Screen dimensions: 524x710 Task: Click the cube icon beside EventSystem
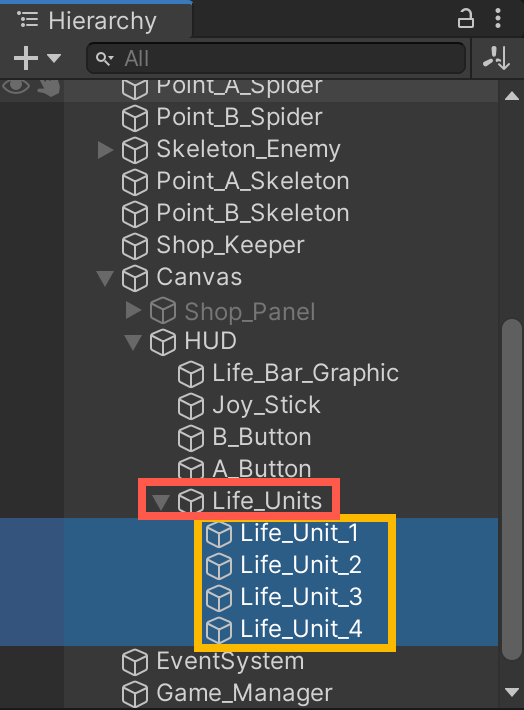[135, 662]
